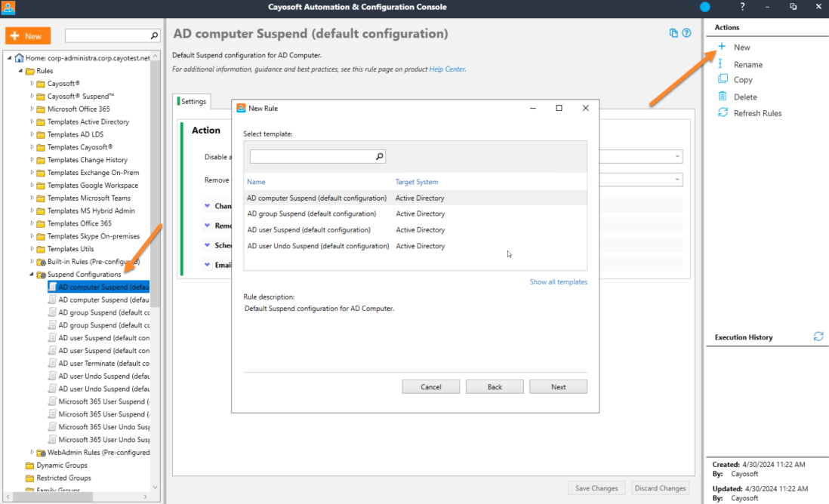Select AD user Terminate rule in tree
The image size is (829, 504).
point(103,364)
